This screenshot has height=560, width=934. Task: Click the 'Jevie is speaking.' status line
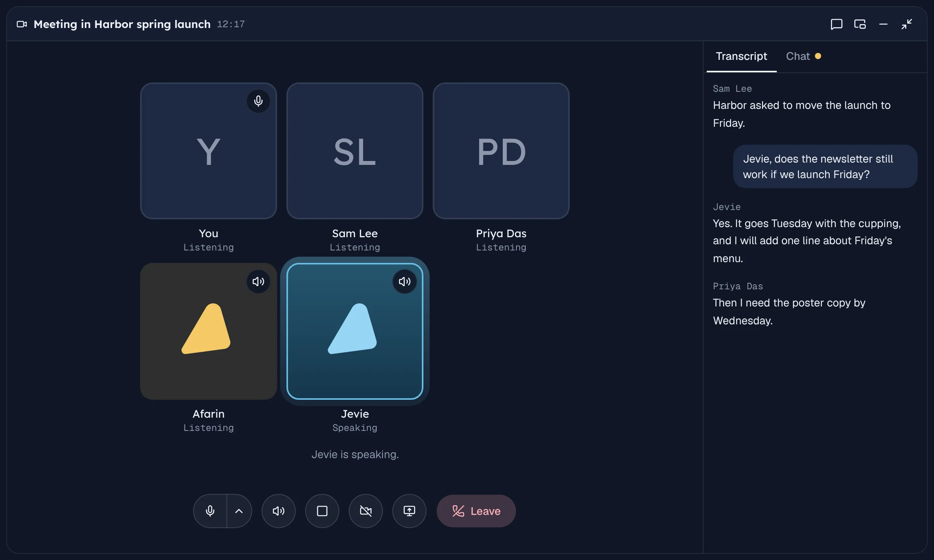(x=355, y=454)
